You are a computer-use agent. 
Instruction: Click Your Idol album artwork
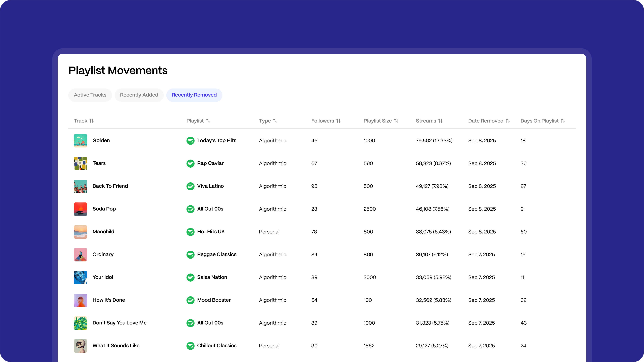80,277
